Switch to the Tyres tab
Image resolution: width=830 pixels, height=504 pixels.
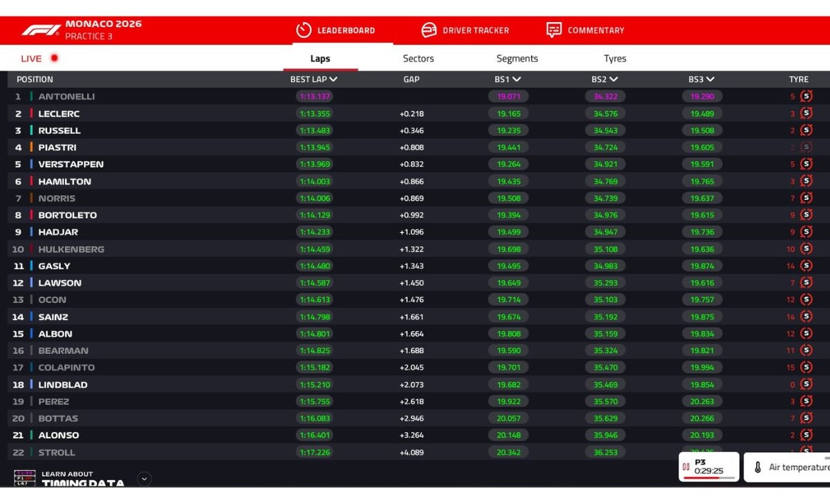pyautogui.click(x=615, y=59)
